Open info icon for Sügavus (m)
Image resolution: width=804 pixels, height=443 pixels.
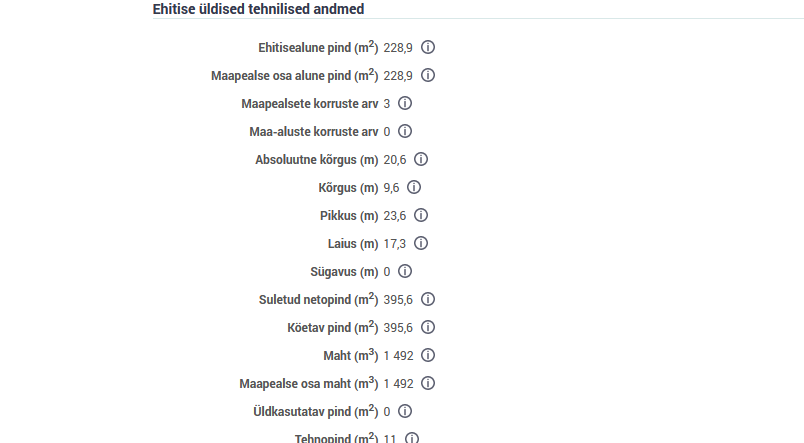(405, 271)
